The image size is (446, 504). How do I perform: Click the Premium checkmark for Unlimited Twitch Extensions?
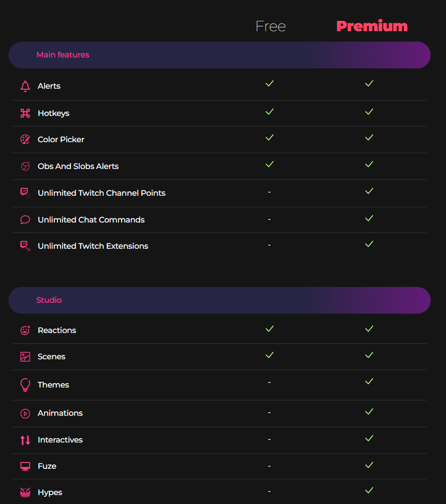point(369,244)
